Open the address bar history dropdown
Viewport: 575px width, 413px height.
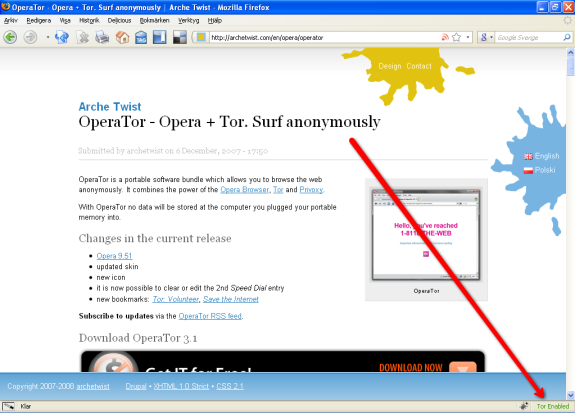pyautogui.click(x=468, y=37)
